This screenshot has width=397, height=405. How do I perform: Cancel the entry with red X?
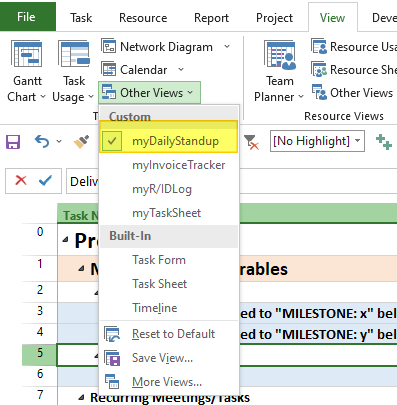point(21,180)
